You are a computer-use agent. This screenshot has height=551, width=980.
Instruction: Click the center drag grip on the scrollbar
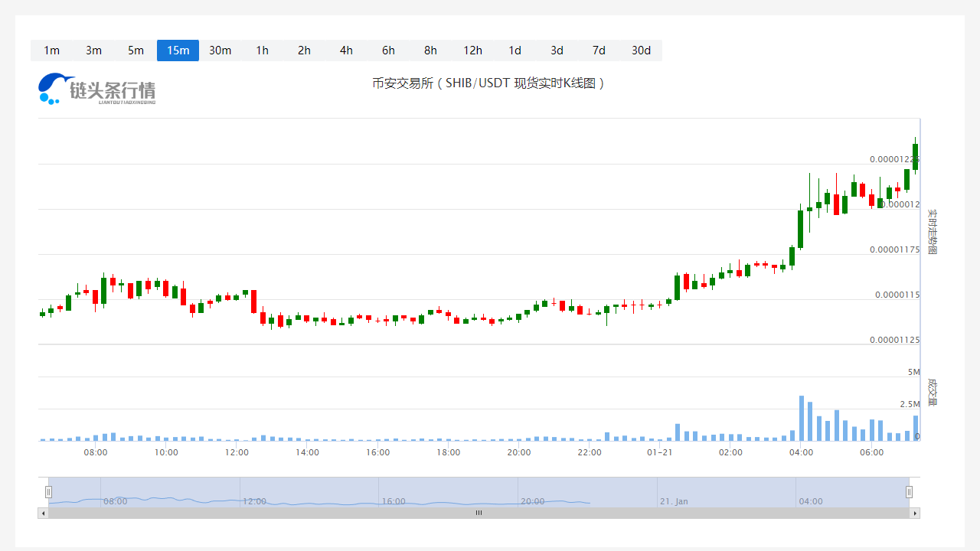pyautogui.click(x=479, y=513)
